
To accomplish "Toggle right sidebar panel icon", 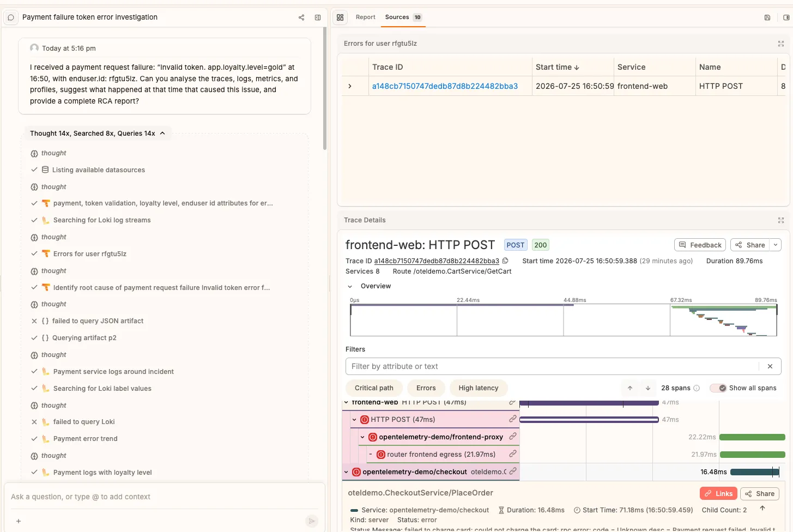I will [786, 17].
